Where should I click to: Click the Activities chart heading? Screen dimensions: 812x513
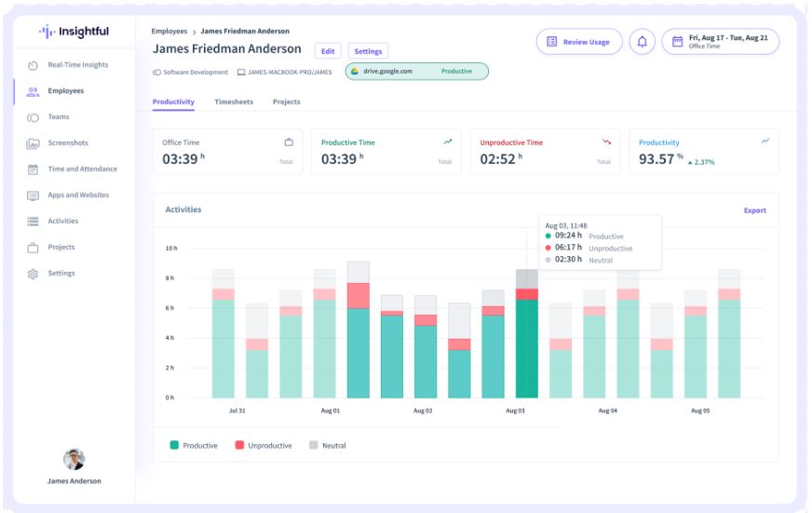(x=183, y=209)
